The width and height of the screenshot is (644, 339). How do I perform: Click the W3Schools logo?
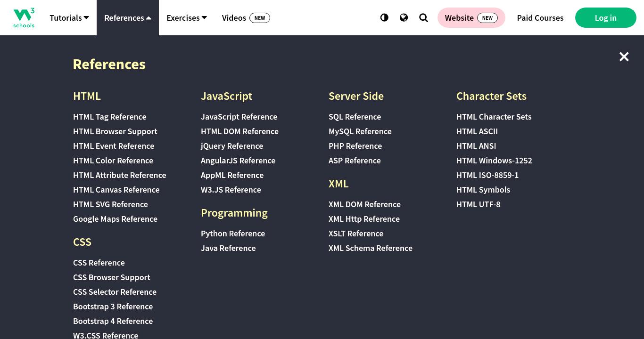coord(24,17)
